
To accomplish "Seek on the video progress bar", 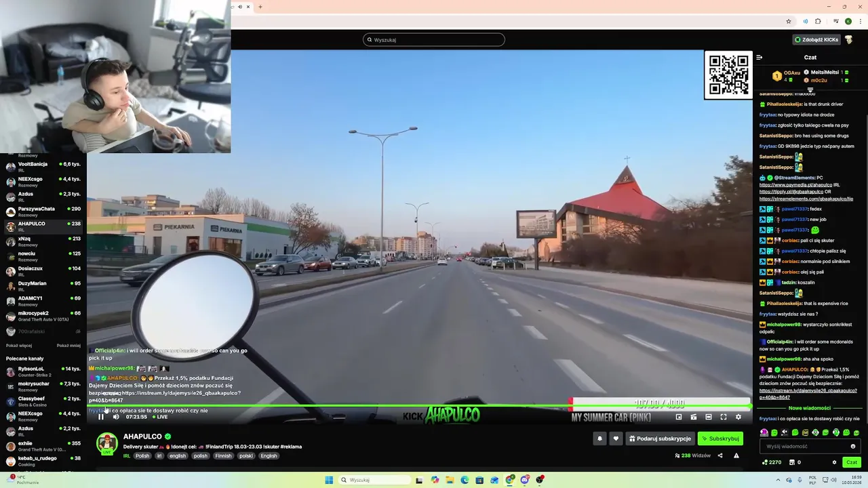I will 420,407.
